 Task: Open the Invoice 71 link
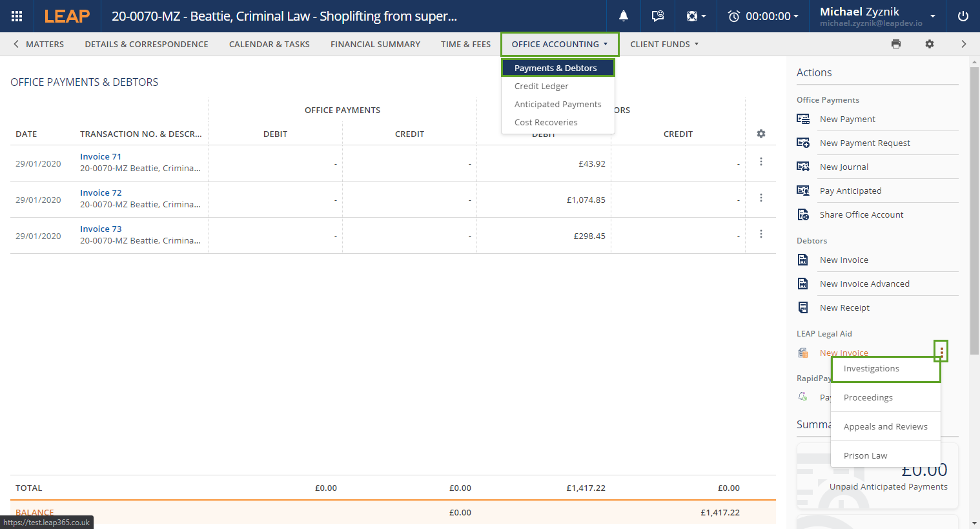pos(101,156)
